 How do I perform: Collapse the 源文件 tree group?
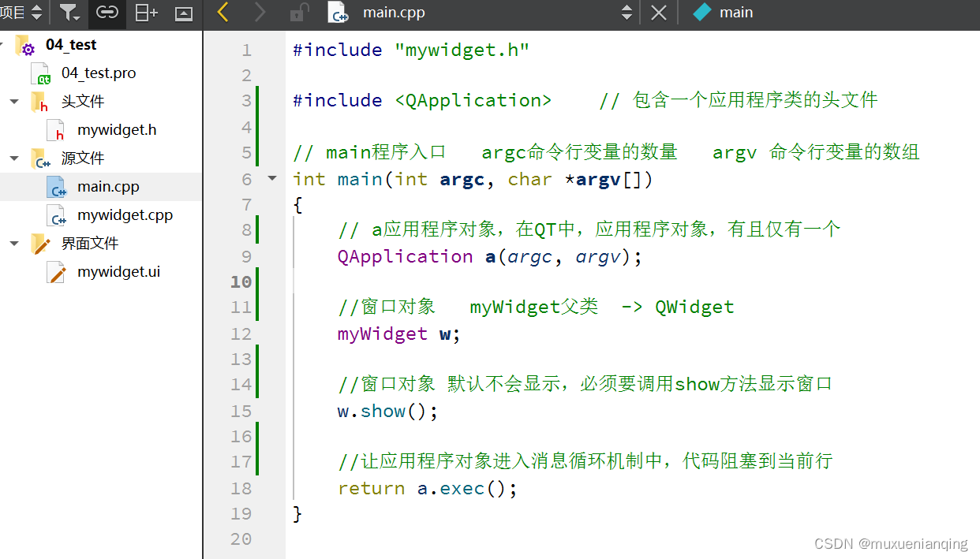pyautogui.click(x=14, y=158)
